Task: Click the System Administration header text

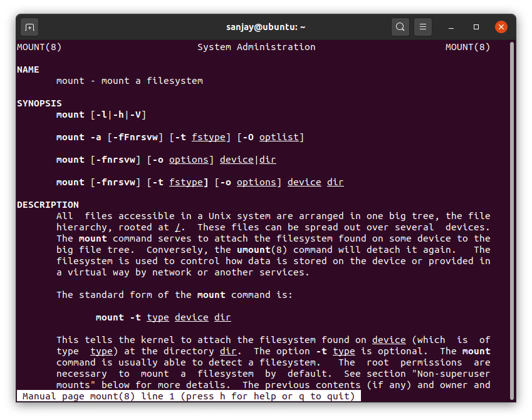Action: point(256,47)
